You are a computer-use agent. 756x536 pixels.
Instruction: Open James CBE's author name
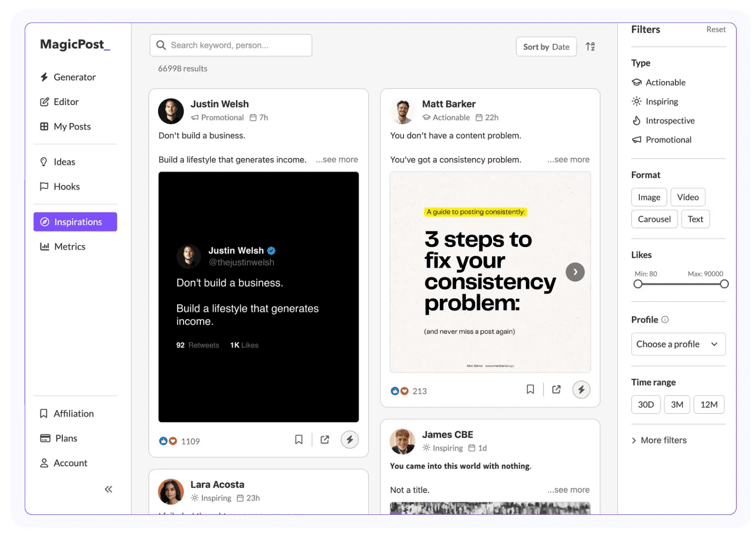(447, 435)
